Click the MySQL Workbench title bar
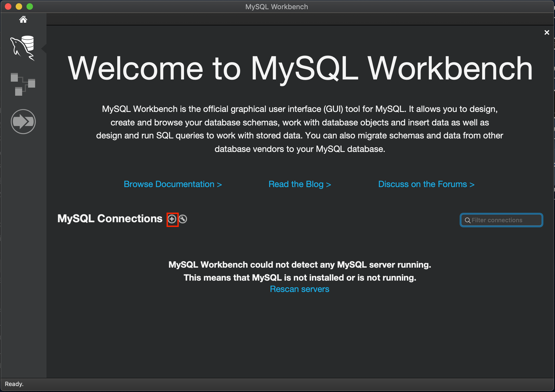The width and height of the screenshot is (555, 392). click(x=276, y=6)
